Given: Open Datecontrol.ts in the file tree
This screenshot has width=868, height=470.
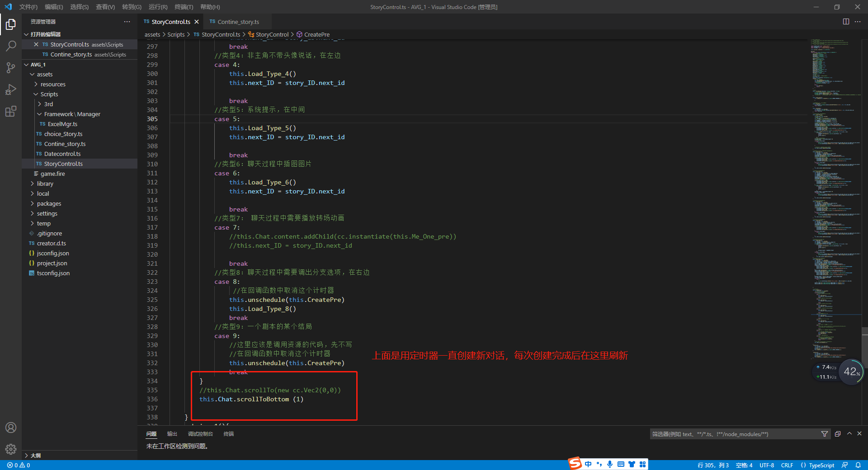Looking at the screenshot, I should coord(62,154).
